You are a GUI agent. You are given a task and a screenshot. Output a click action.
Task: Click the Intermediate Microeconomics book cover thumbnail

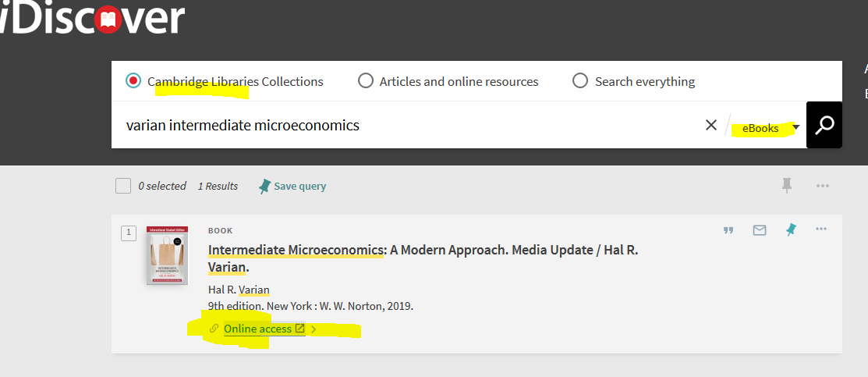[x=167, y=255]
